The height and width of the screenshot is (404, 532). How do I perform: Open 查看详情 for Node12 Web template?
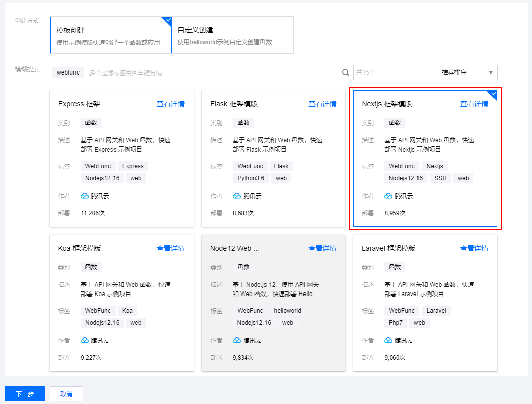[x=322, y=248]
